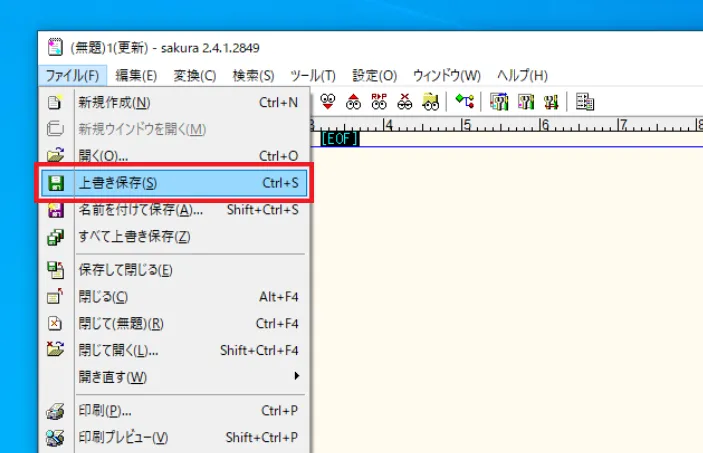Click the すべて上書き保存(Z) stacked floppies icon
703x453 pixels.
(x=56, y=237)
